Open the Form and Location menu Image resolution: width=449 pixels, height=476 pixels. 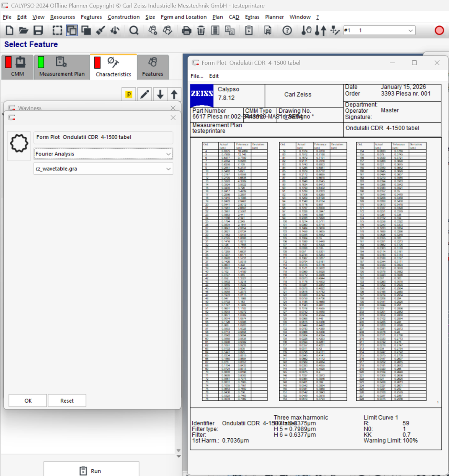tap(184, 17)
